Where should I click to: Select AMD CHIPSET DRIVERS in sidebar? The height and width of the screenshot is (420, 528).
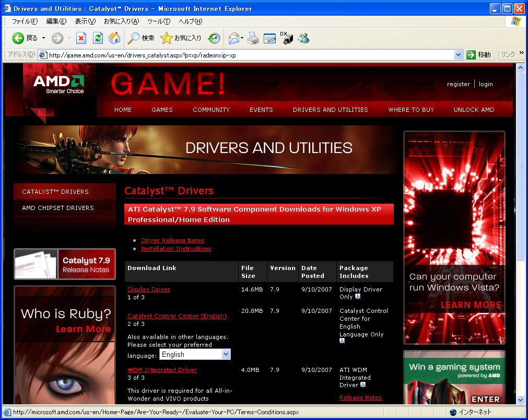[x=65, y=208]
